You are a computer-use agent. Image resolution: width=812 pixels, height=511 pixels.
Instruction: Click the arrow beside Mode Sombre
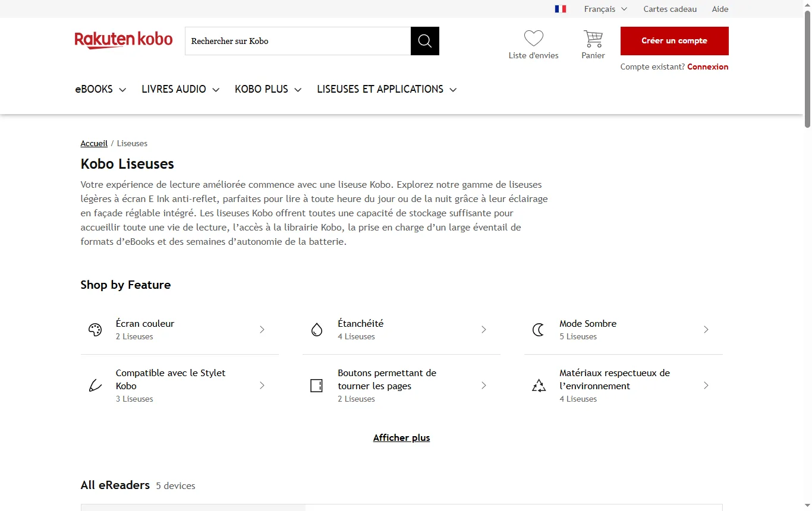pyautogui.click(x=706, y=330)
